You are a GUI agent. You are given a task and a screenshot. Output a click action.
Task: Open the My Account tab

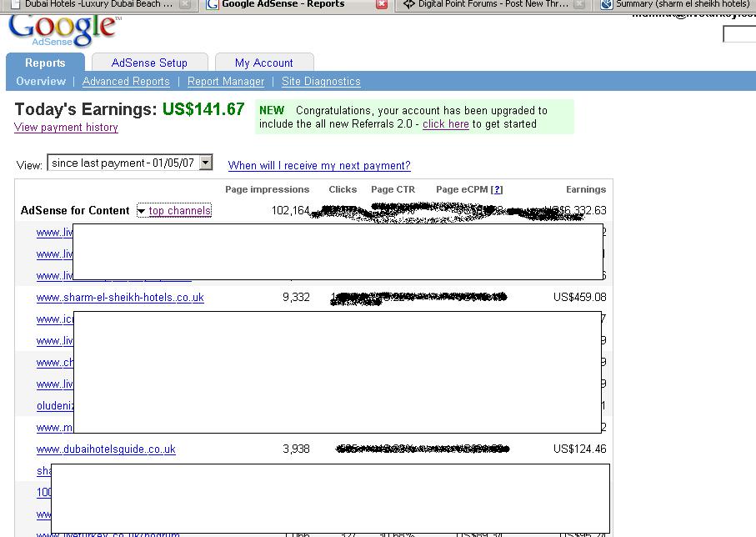tap(264, 63)
